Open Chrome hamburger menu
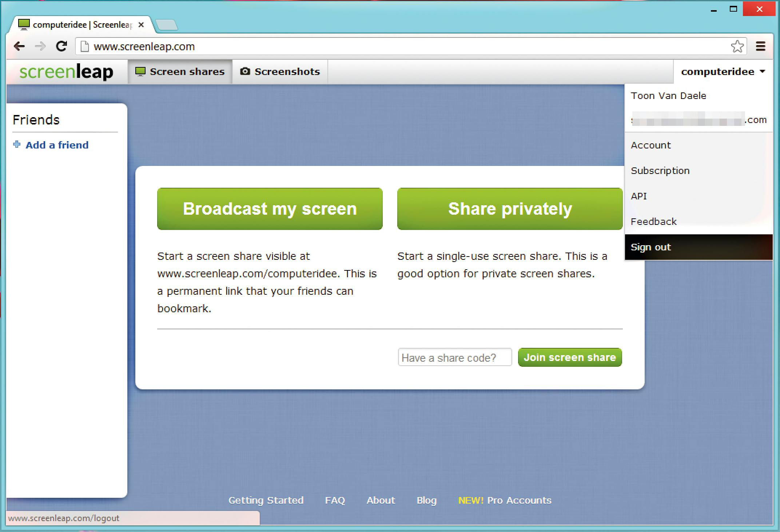The image size is (780, 532). [760, 46]
